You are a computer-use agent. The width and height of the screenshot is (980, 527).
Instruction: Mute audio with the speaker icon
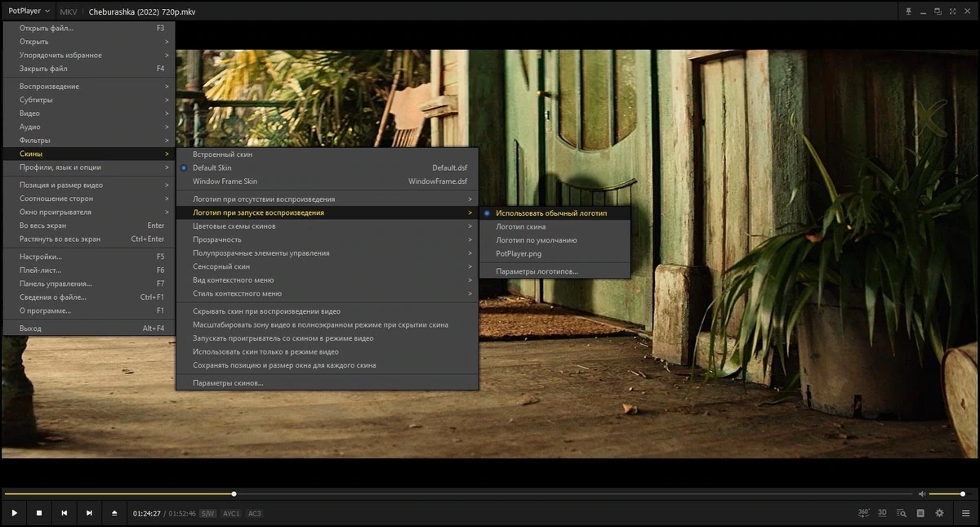point(922,494)
